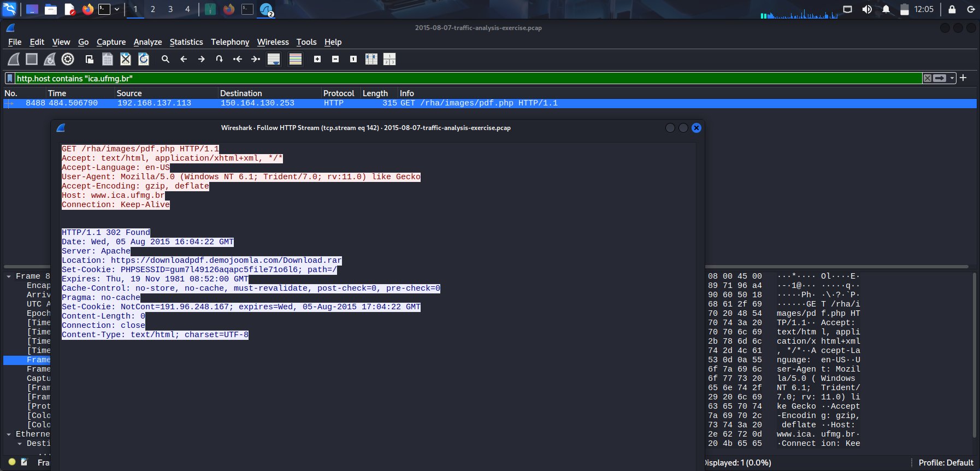
Task: Close this capture file icon
Action: (126, 59)
